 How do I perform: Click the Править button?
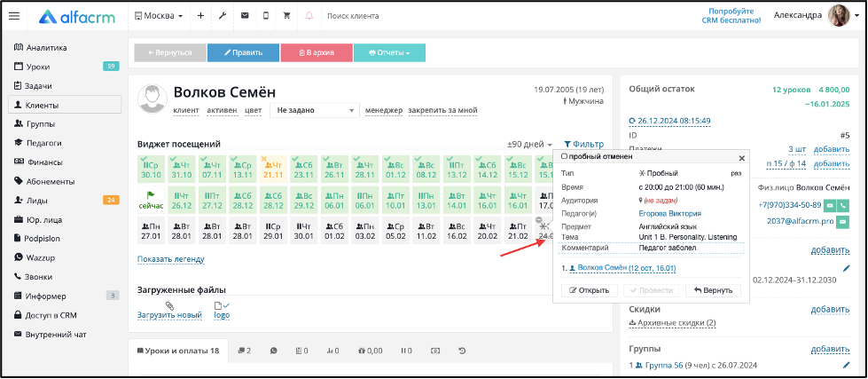244,53
